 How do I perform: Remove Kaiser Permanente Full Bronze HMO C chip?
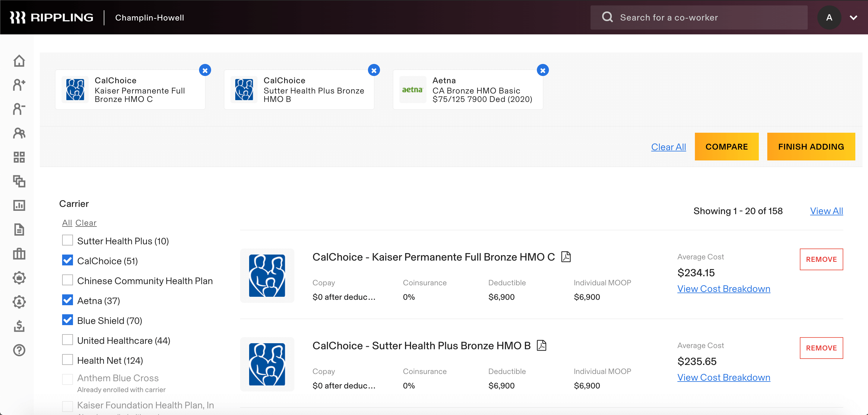(x=205, y=70)
